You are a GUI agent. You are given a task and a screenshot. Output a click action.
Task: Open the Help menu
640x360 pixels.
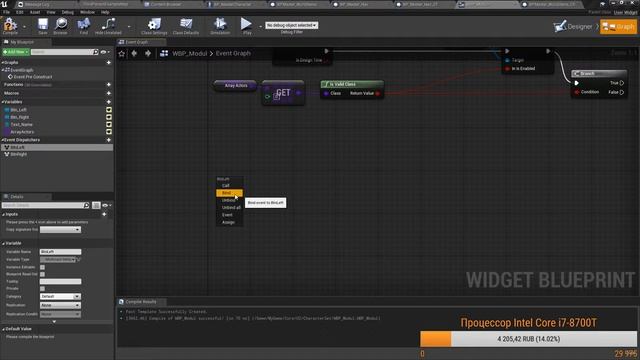105,12
